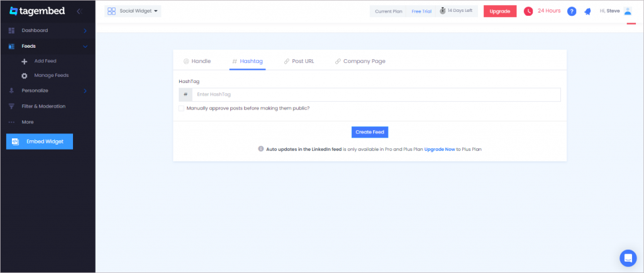
Task: Click the 24 Hours text
Action: pos(549,11)
